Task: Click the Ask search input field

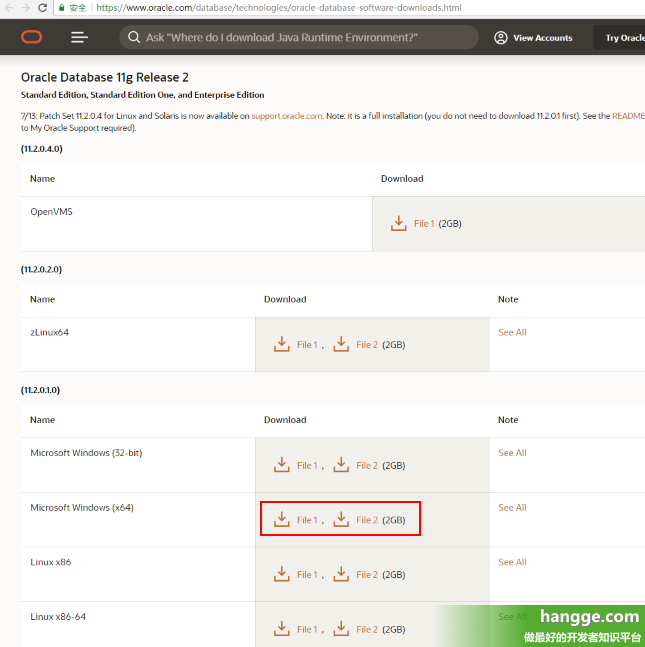Action: pos(300,38)
